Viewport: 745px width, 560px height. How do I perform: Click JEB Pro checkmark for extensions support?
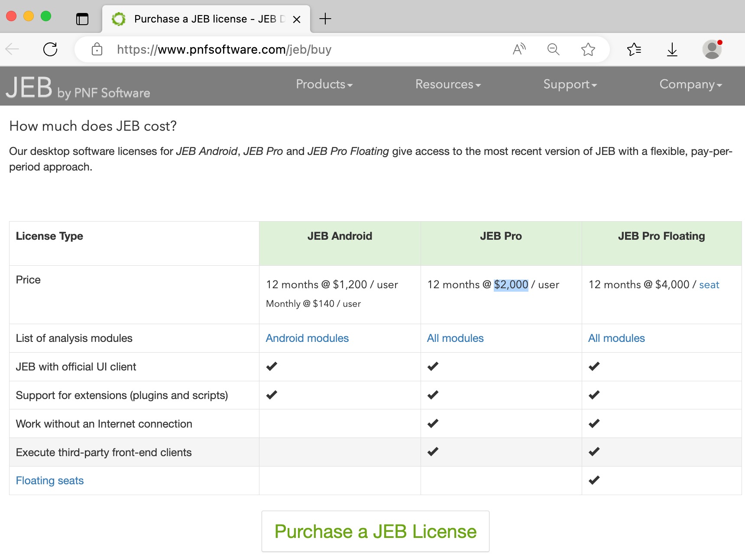[433, 395]
